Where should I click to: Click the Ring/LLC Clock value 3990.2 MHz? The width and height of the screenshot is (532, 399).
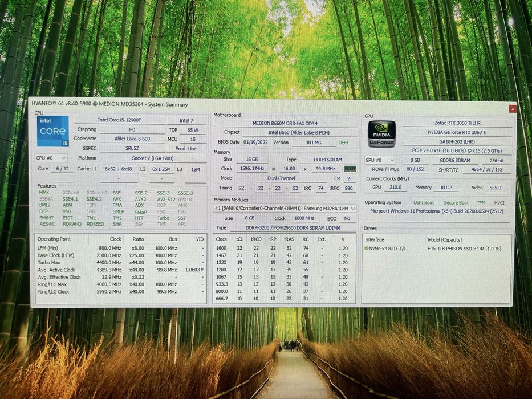click(x=108, y=291)
